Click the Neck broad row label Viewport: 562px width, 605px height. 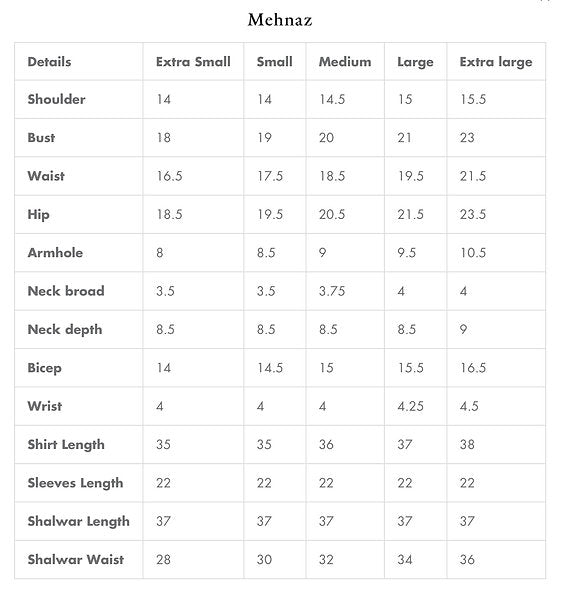tap(66, 291)
